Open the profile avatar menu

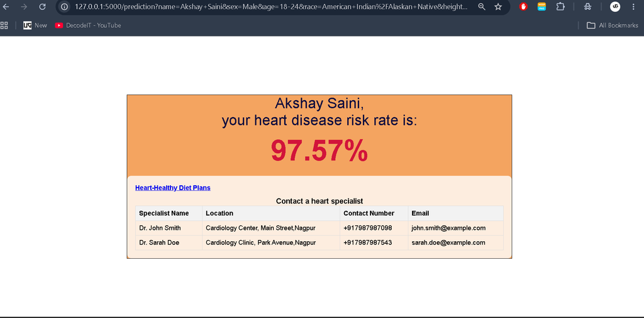pos(615,6)
